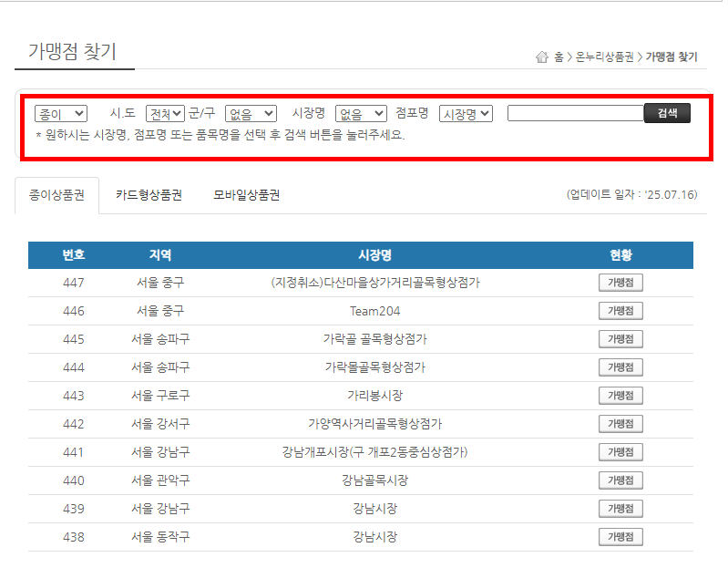
Task: Click 가맹점 찾기 breadcrumb item
Action: point(672,57)
